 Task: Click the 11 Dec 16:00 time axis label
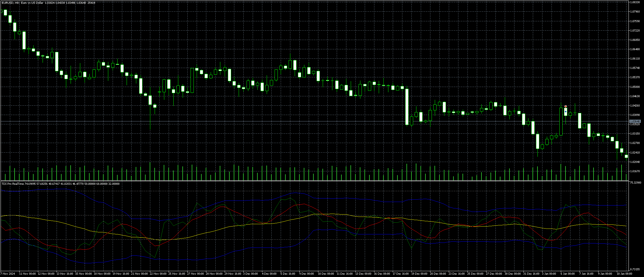(345, 274)
